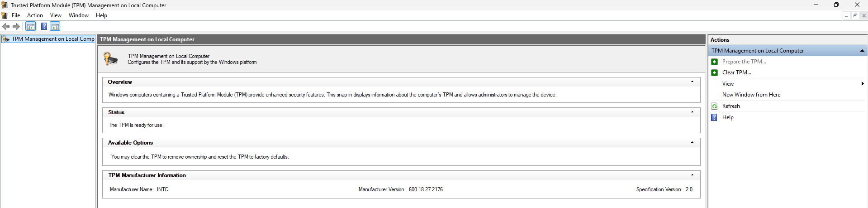Click the Actions pane header
This screenshot has width=868, height=208.
pos(787,40)
